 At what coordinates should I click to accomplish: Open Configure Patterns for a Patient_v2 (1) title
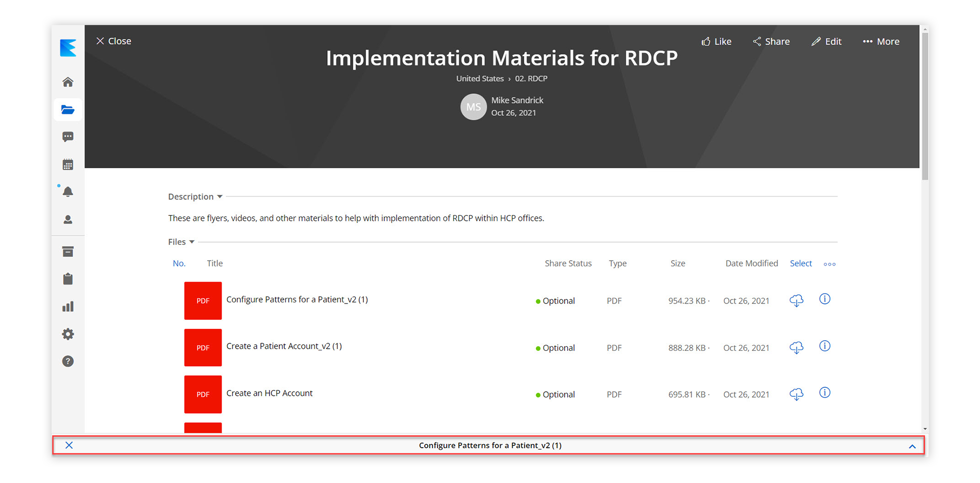coord(297,299)
